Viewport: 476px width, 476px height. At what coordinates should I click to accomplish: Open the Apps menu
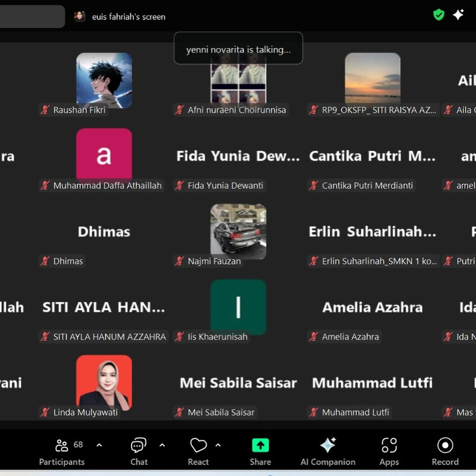point(389,452)
